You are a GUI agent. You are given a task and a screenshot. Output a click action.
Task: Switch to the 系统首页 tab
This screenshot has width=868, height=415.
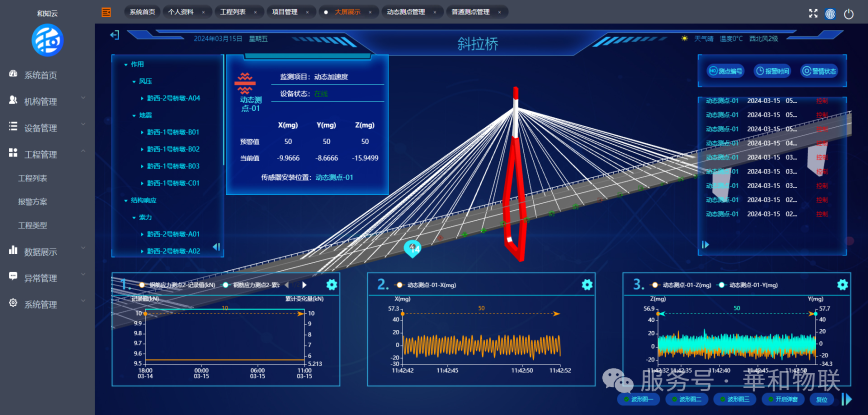coord(142,12)
